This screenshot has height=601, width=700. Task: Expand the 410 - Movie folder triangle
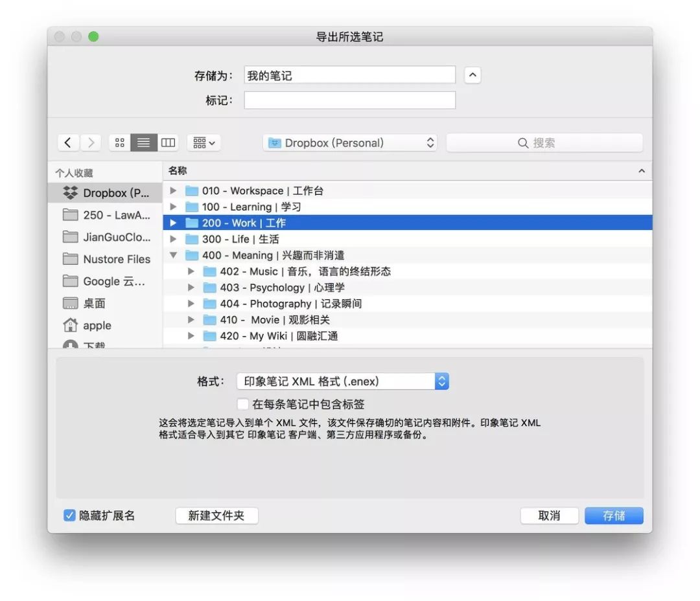191,319
